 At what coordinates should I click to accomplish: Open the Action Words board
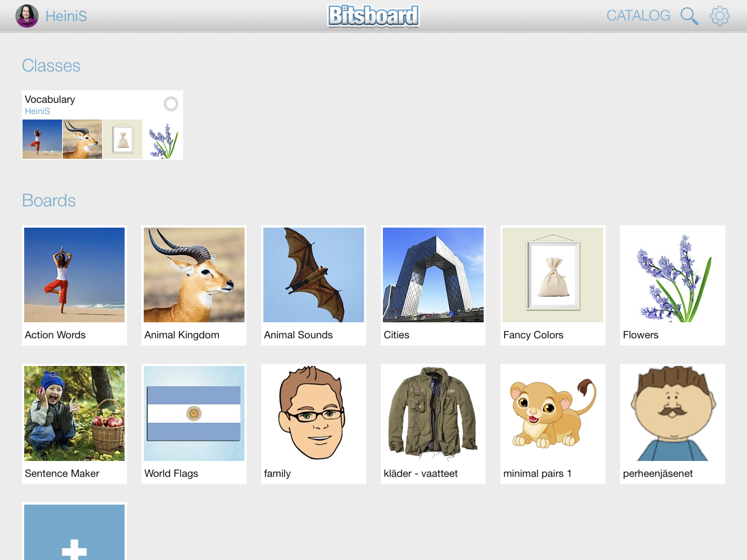(x=74, y=285)
